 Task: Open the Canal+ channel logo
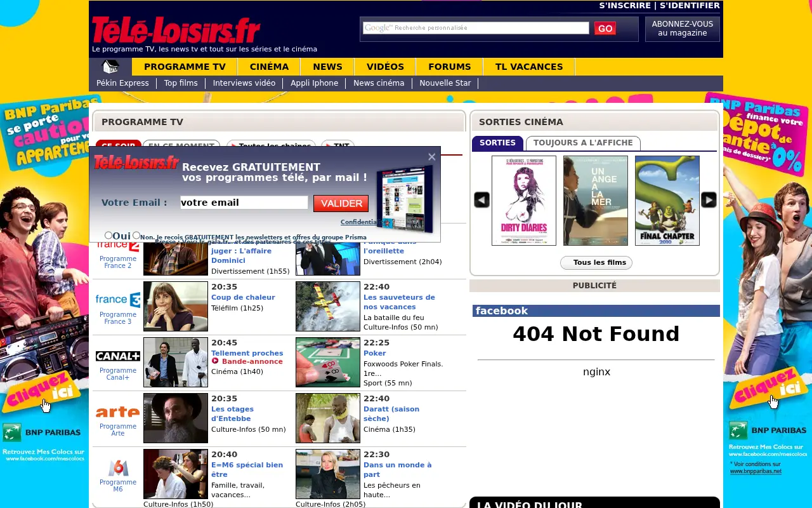tap(118, 356)
